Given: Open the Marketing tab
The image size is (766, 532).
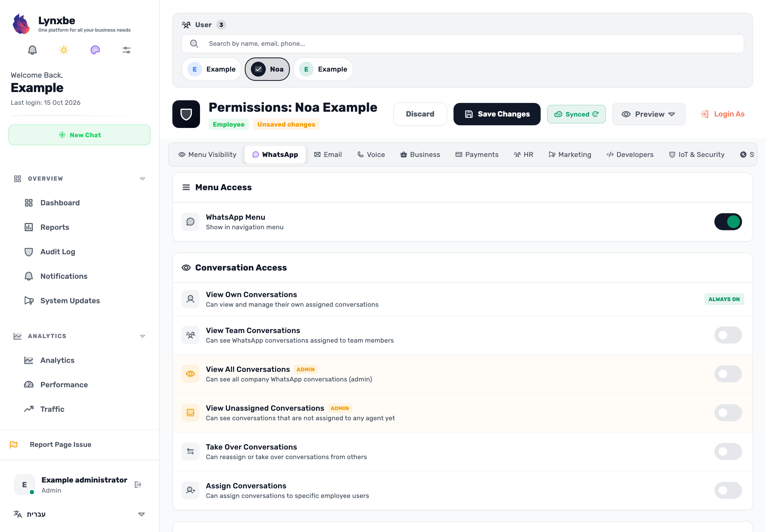Looking at the screenshot, I should pyautogui.click(x=570, y=155).
